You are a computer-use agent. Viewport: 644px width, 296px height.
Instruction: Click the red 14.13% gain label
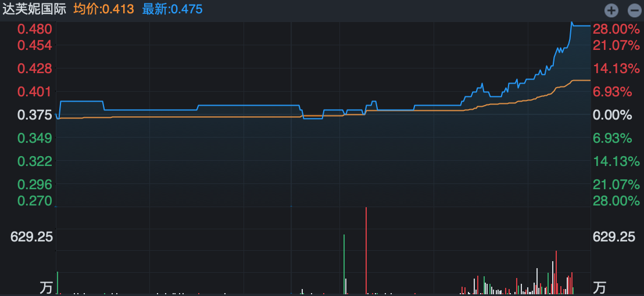coord(617,68)
